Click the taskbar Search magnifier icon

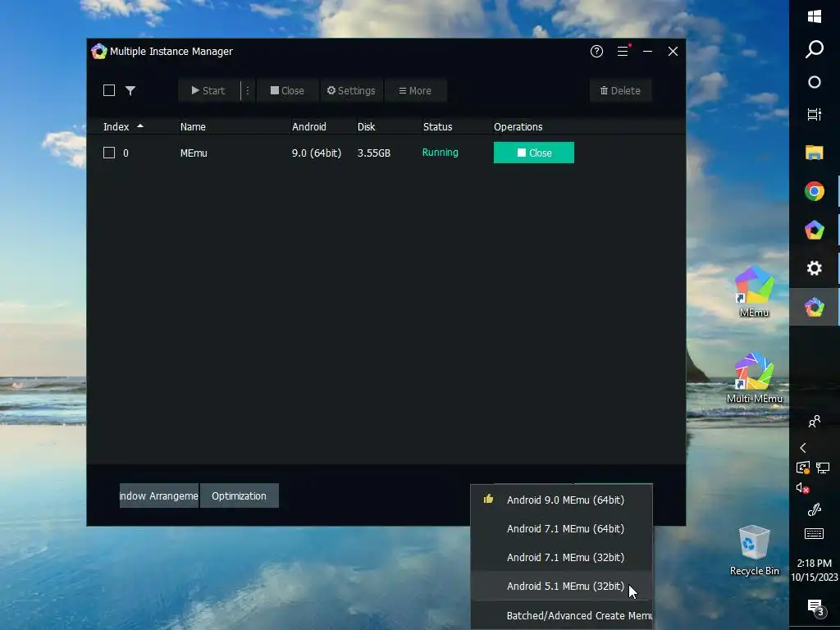coord(815,49)
